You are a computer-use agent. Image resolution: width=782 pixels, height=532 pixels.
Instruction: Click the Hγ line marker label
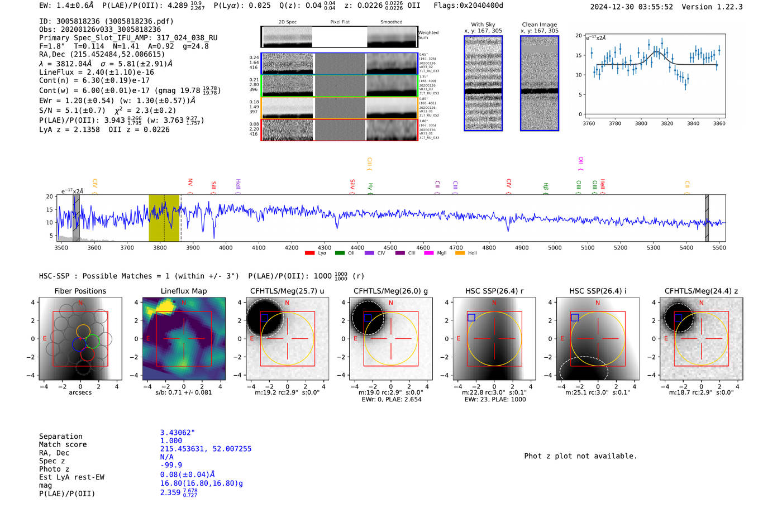(370, 188)
